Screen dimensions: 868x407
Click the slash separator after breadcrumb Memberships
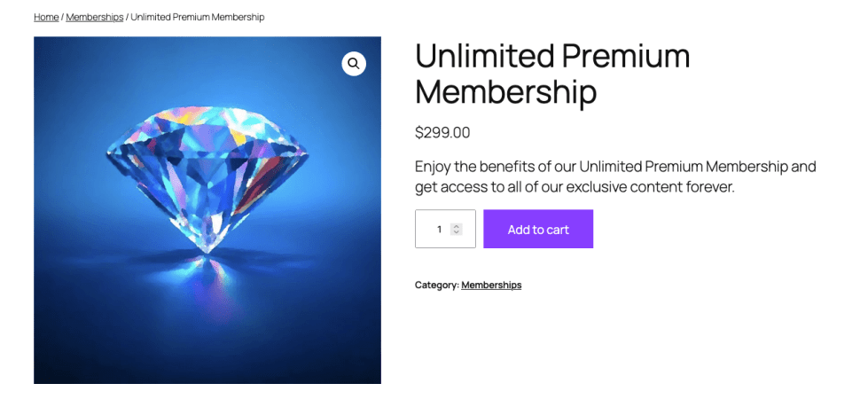(127, 17)
